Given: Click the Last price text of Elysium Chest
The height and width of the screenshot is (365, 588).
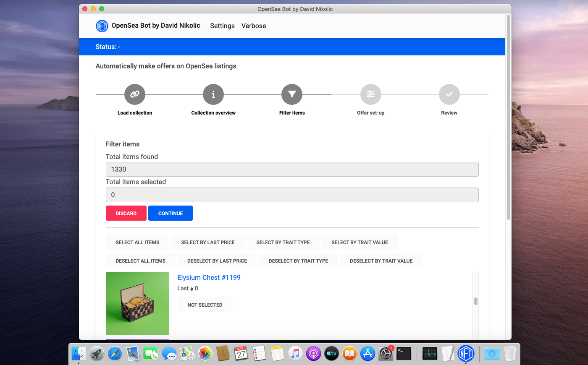Looking at the screenshot, I should point(188,289).
